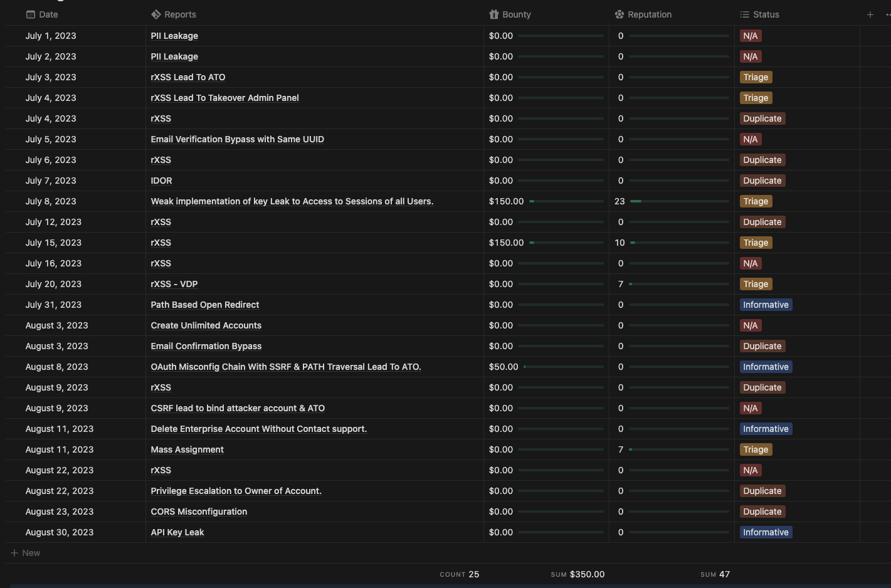This screenshot has height=588, width=891.
Task: Click reputation value 7 on Mass Assignment row
Action: pyautogui.click(x=621, y=449)
